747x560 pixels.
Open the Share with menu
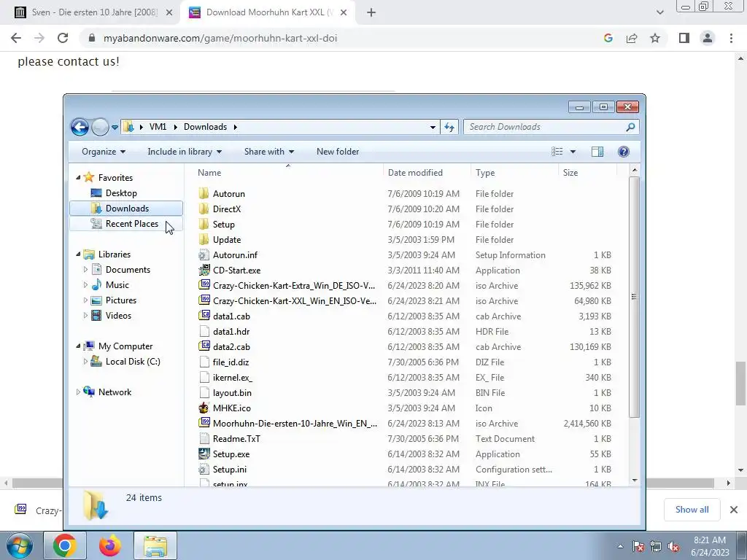pos(268,152)
